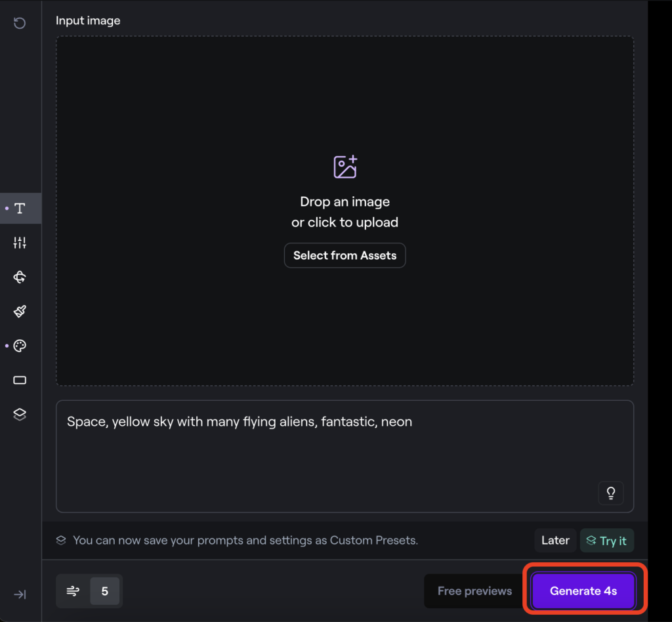Select the Text prompt tool in sidebar
Viewport: 672px width, 622px height.
pos(20,209)
